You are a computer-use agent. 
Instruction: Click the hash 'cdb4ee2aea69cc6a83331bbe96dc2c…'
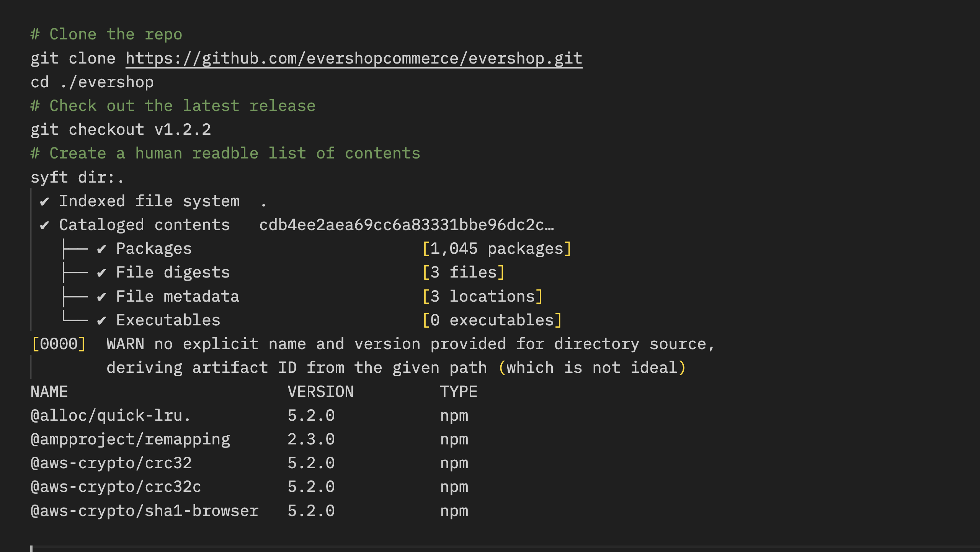[407, 225]
